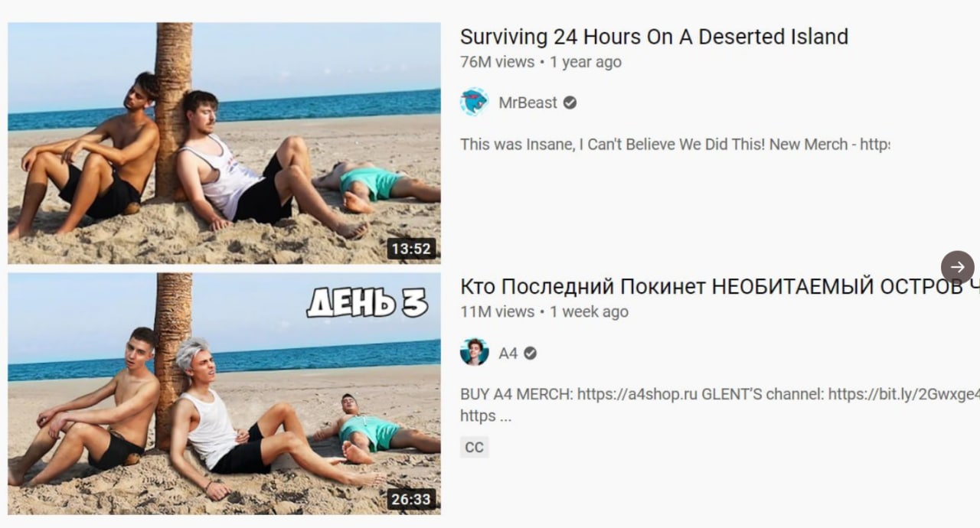Click the verified badge next to MrBeast
Viewport: 980px width, 528px height.
[570, 103]
